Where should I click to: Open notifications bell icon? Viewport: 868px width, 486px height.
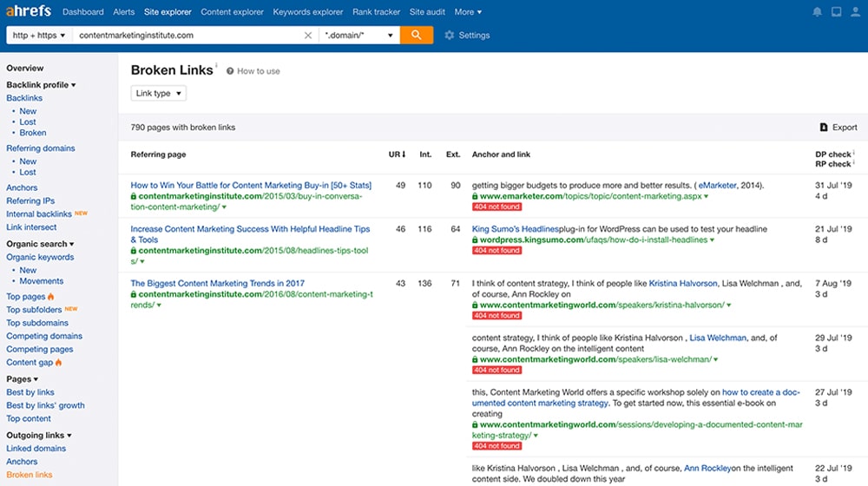[x=817, y=12]
